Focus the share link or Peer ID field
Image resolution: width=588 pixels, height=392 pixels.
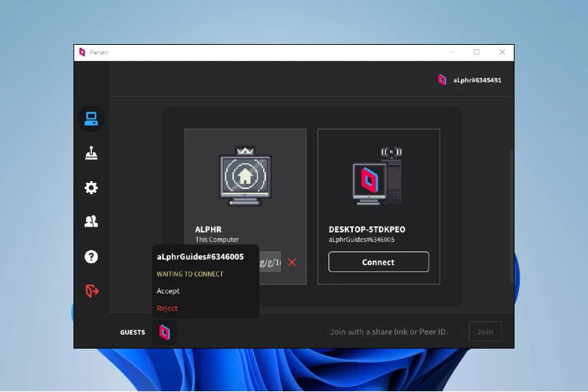pyautogui.click(x=391, y=332)
